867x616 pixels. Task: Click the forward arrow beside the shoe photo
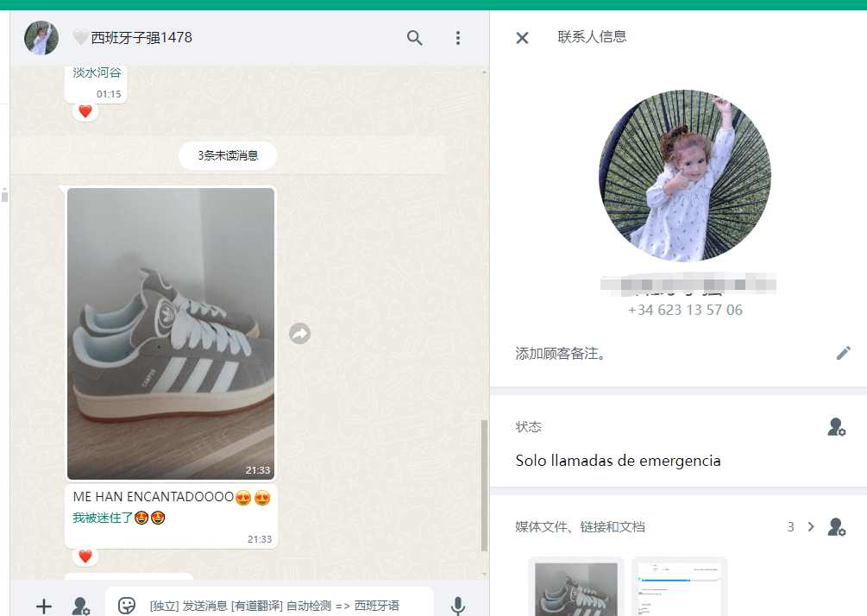tap(299, 333)
